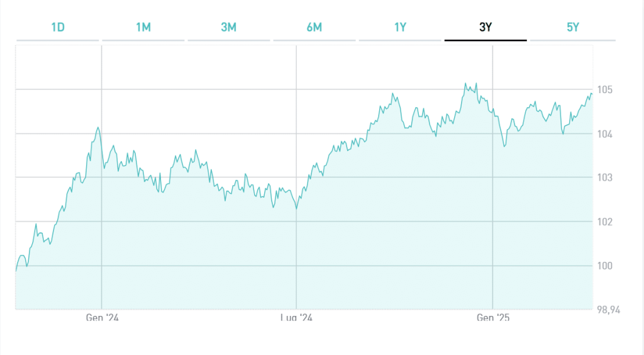Image resolution: width=644 pixels, height=355 pixels.
Task: Switch to the 1D time range tab
Action: 57,27
